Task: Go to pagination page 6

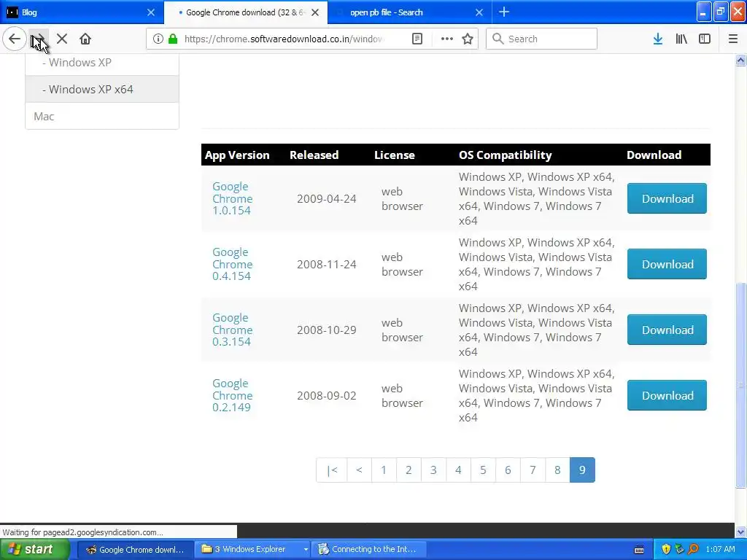Action: [508, 470]
